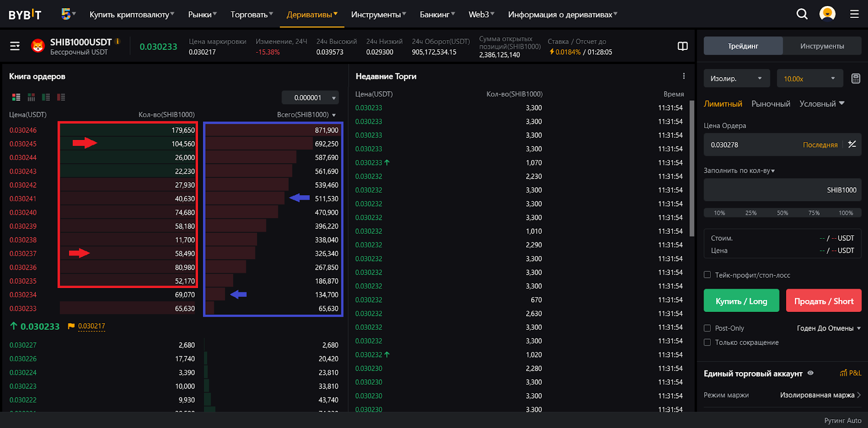The image size is (868, 428).
Task: Expand Заполнить по кол-ву selector
Action: 739,170
